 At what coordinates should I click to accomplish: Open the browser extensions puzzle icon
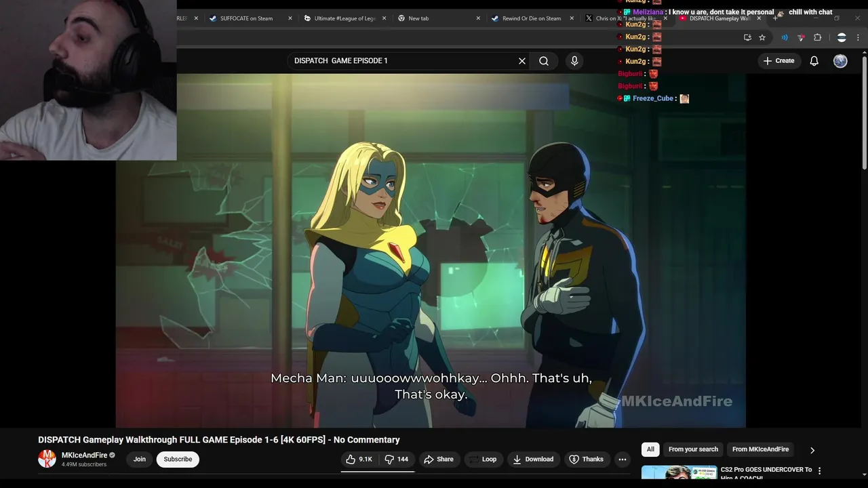817,37
